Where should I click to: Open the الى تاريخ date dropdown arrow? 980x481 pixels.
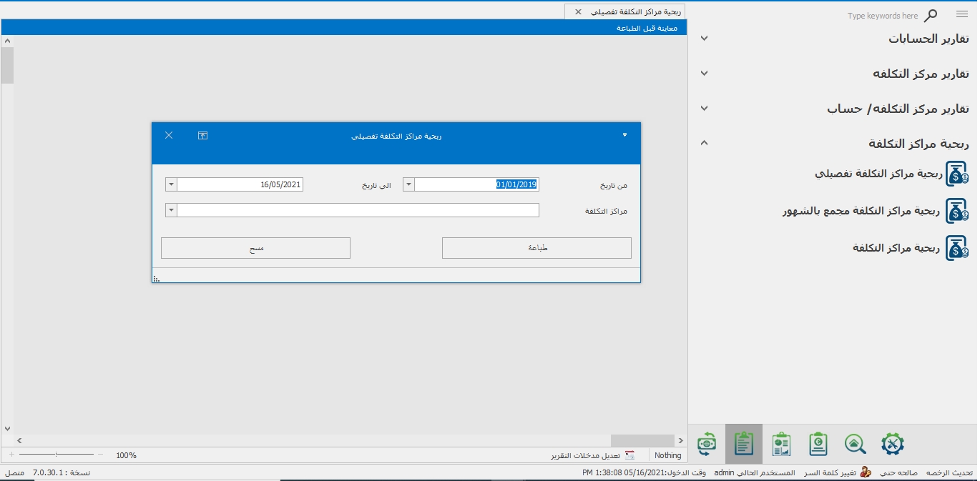(170, 184)
